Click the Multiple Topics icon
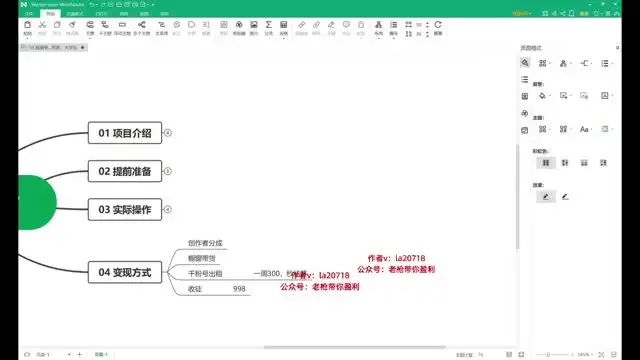 click(x=142, y=25)
